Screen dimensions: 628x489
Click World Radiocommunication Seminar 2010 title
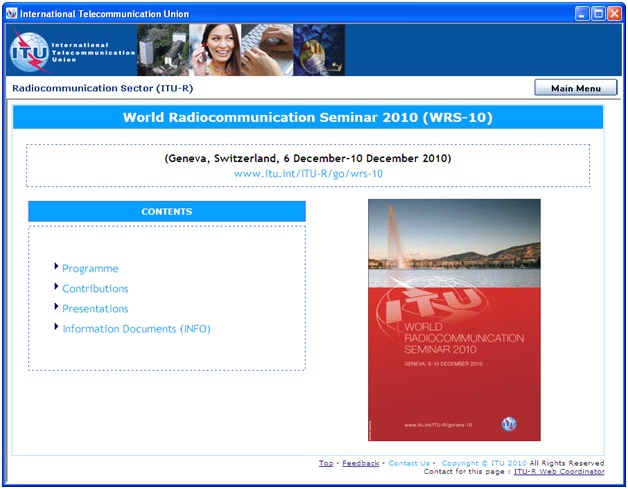point(308,117)
